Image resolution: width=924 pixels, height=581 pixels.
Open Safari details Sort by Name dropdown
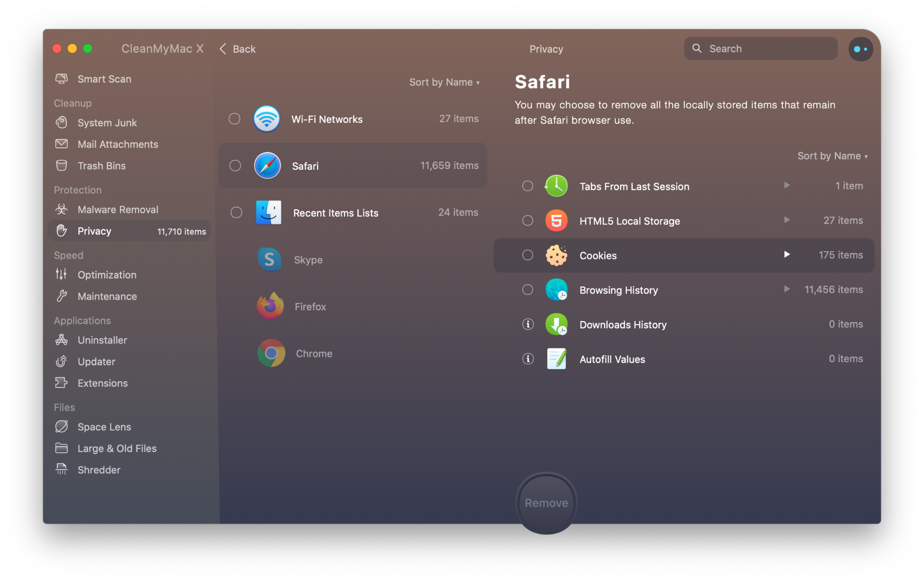(832, 156)
